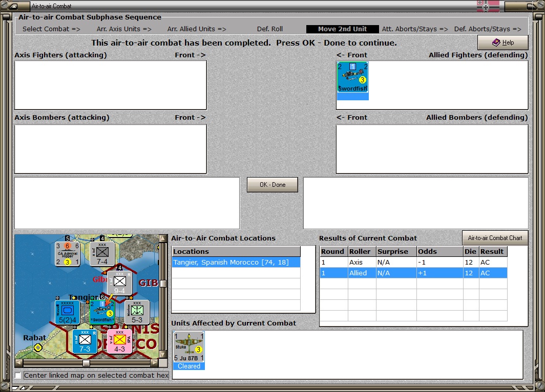Click the Swordfish counter on the Tangier hex
This screenshot has height=392, width=545.
(x=102, y=312)
